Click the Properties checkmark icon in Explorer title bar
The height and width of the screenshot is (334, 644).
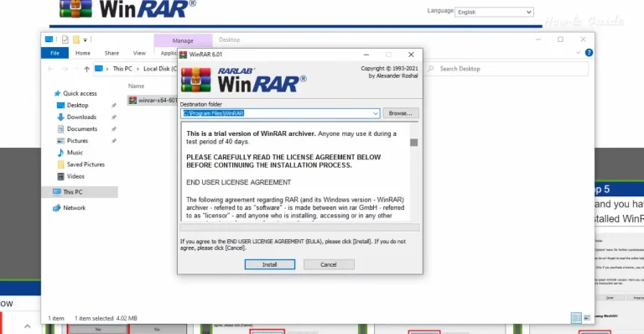click(x=65, y=39)
